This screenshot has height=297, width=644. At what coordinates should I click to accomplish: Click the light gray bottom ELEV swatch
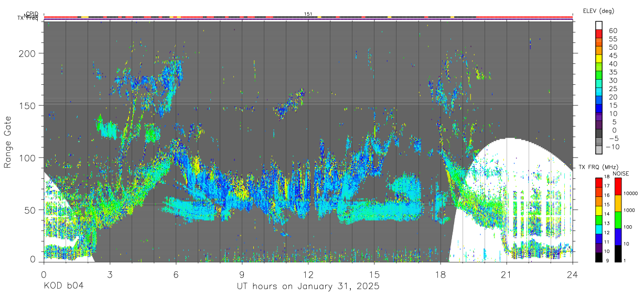[599, 150]
